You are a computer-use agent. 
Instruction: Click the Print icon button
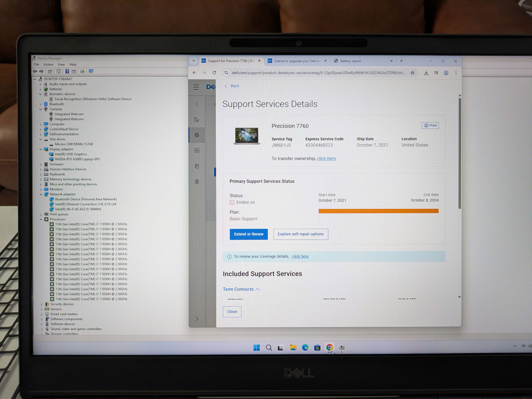click(430, 125)
